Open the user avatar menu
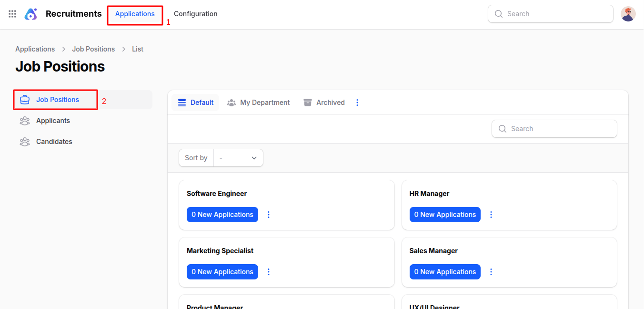 click(628, 14)
